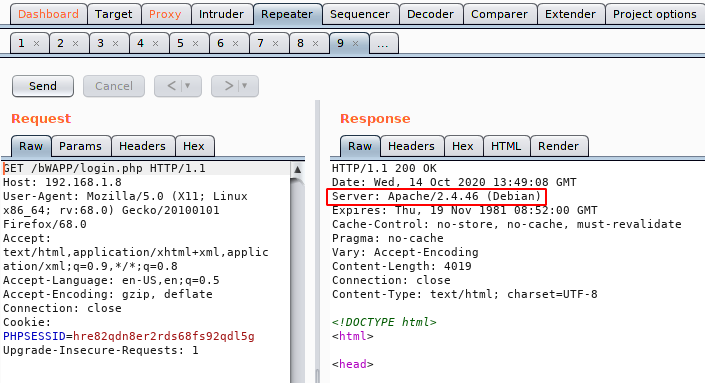Image resolution: width=705 pixels, height=383 pixels.
Task: Click the Content-Type: text/html response header
Action: (465, 294)
